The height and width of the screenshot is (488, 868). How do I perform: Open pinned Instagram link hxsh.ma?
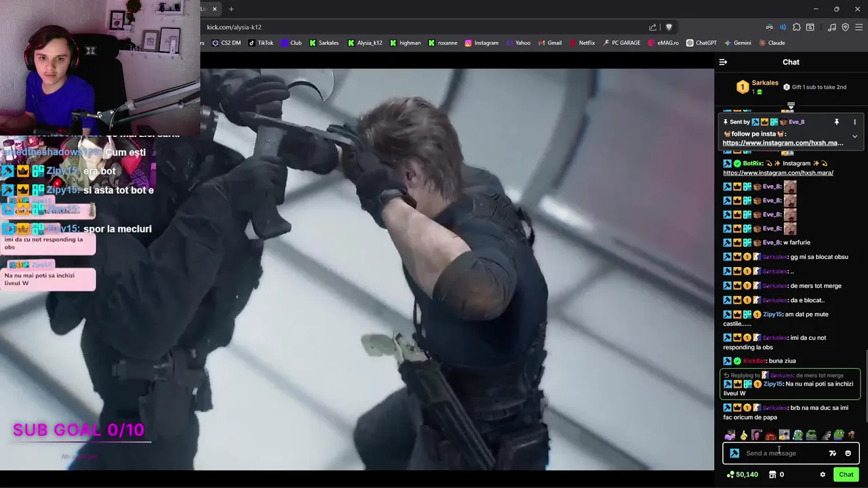pyautogui.click(x=783, y=143)
